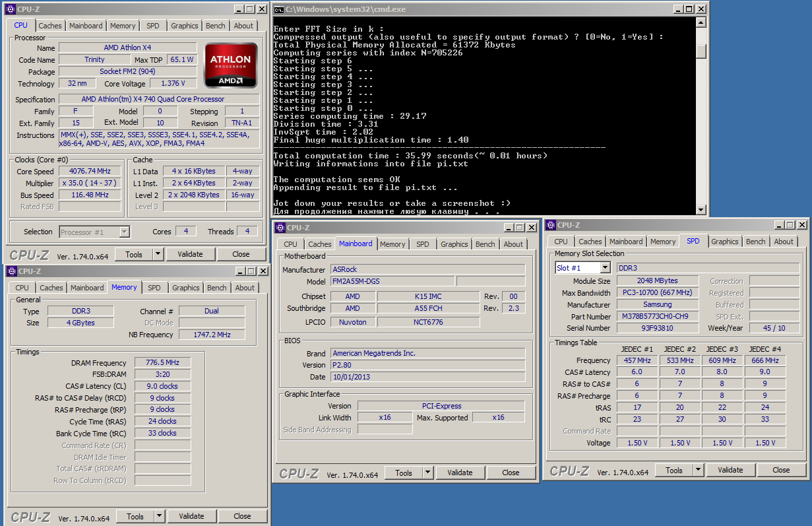Click Validate in the ASRock Mainboard window
This screenshot has width=812, height=526.
(x=460, y=473)
